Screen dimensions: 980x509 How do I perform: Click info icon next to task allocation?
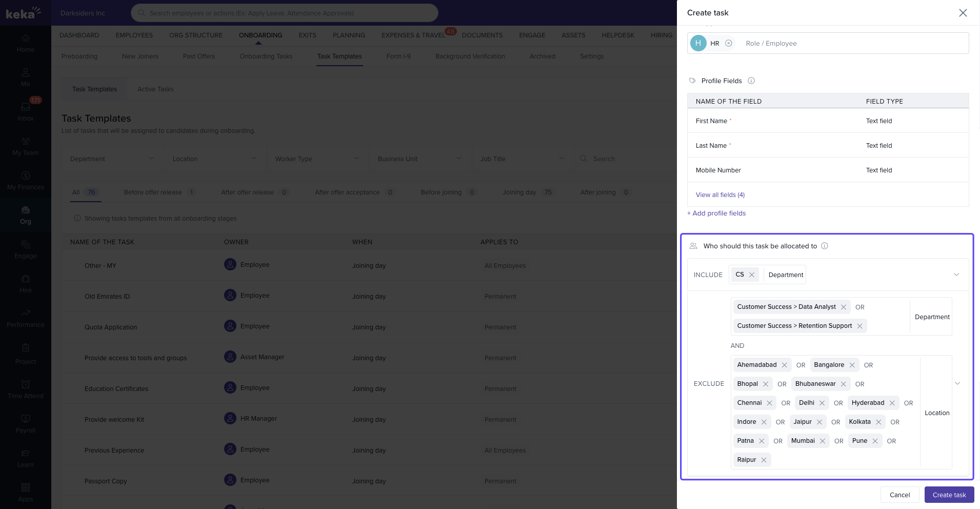825,246
